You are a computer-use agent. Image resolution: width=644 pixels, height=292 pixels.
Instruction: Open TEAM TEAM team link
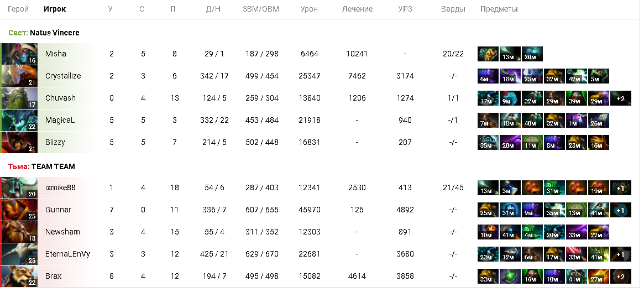(x=53, y=167)
